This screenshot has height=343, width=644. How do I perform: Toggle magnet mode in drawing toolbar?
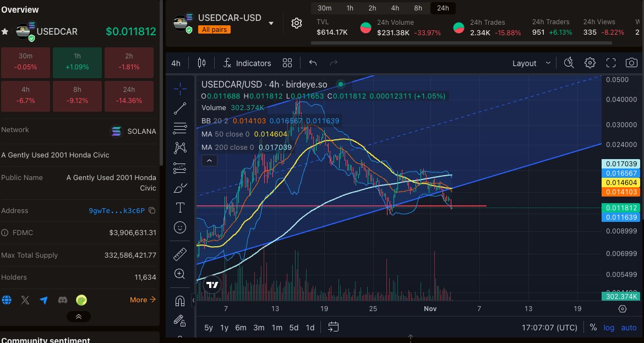[180, 301]
